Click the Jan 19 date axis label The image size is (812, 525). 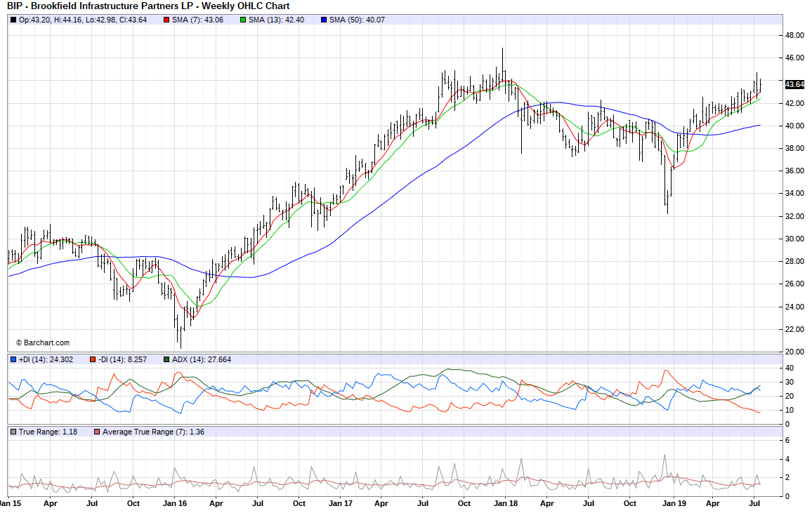click(x=674, y=503)
